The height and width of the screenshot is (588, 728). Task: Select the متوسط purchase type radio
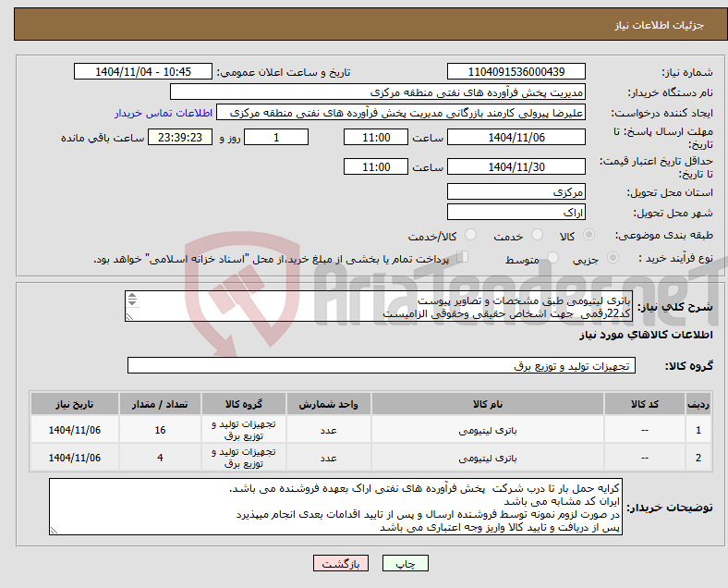(x=552, y=258)
